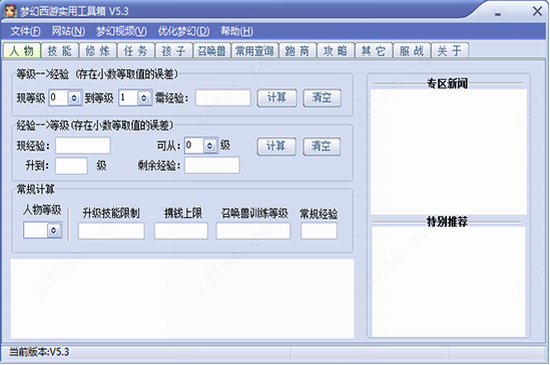Switch to the 常用查询 tab
Screen dimensions: 550x365
pos(255,51)
